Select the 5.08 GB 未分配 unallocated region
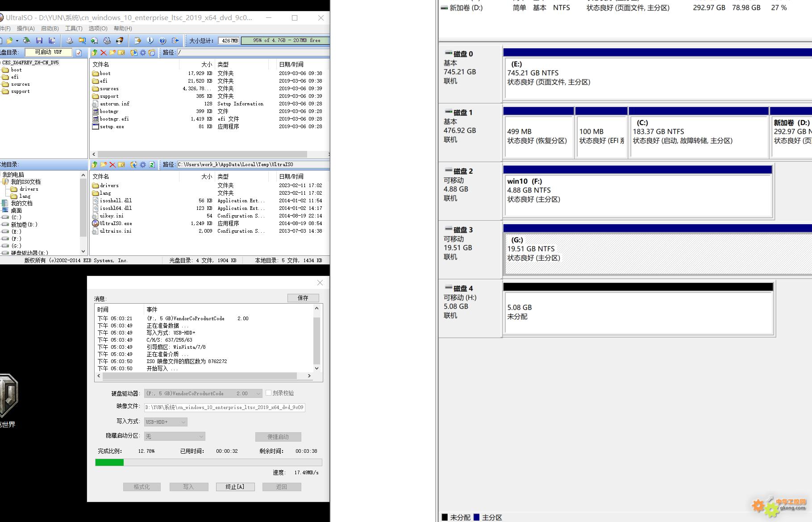Screen dimensions: 812x522 638,309
